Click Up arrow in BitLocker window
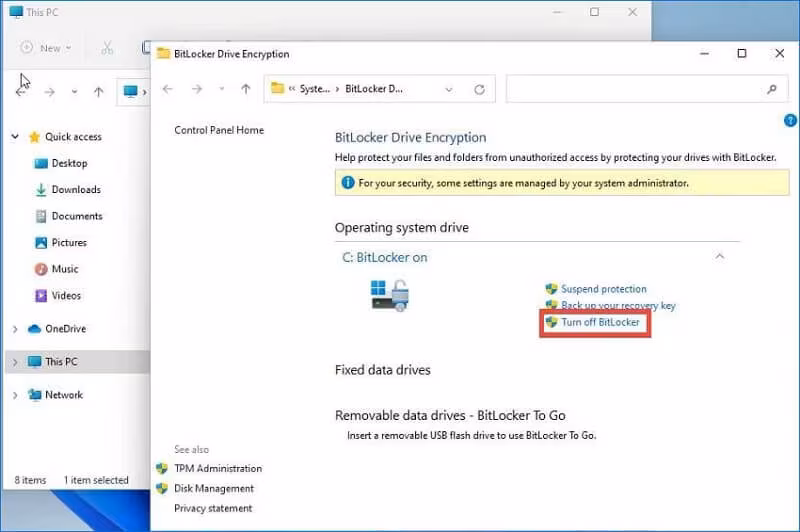This screenshot has height=532, width=800. 245,89
